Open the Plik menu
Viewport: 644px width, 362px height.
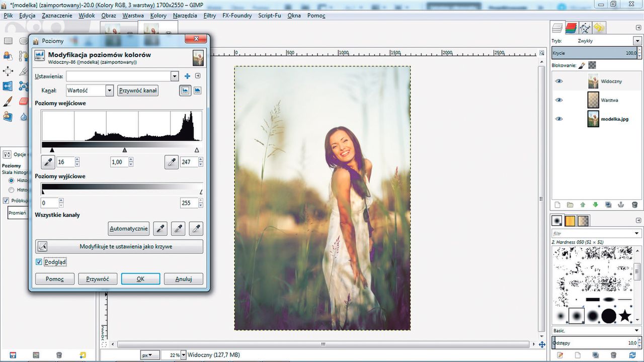click(8, 16)
